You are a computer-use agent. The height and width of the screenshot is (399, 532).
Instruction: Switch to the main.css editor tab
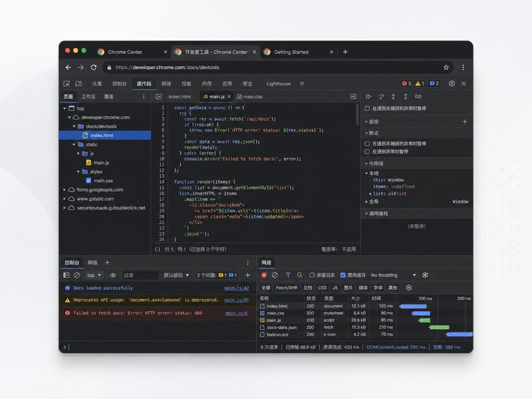pos(250,96)
